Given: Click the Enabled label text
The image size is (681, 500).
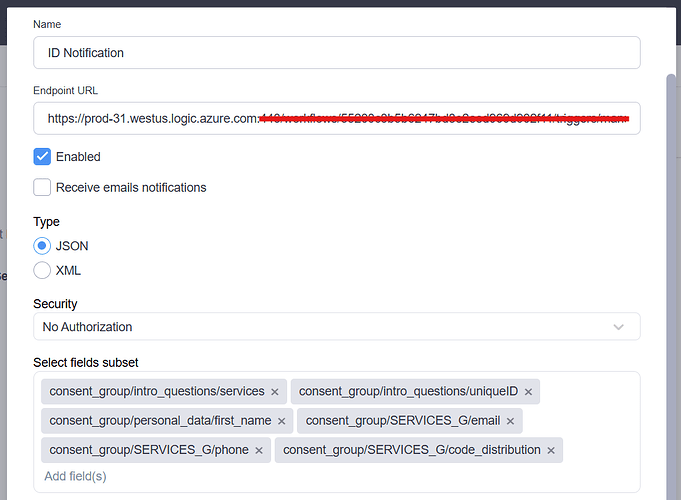Looking at the screenshot, I should click(78, 157).
